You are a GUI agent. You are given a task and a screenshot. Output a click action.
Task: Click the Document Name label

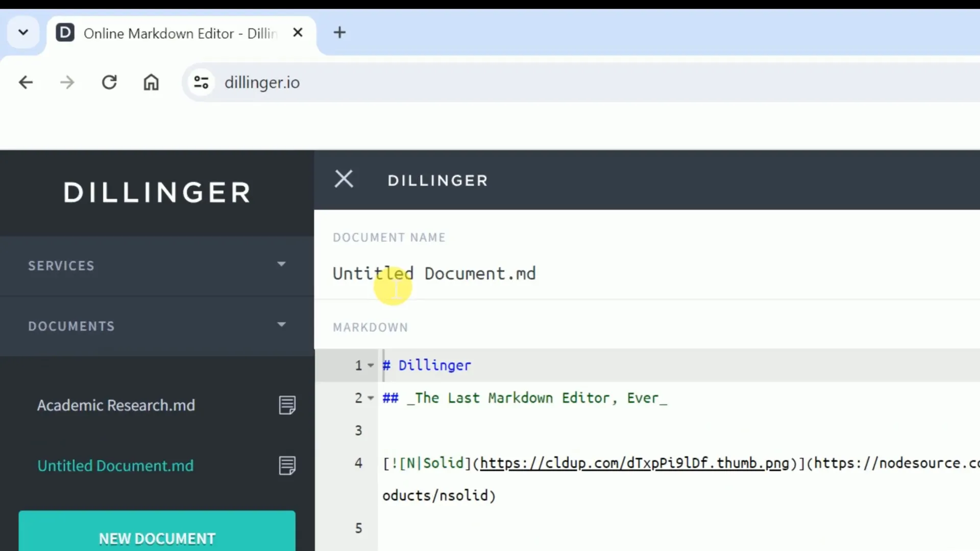(389, 238)
